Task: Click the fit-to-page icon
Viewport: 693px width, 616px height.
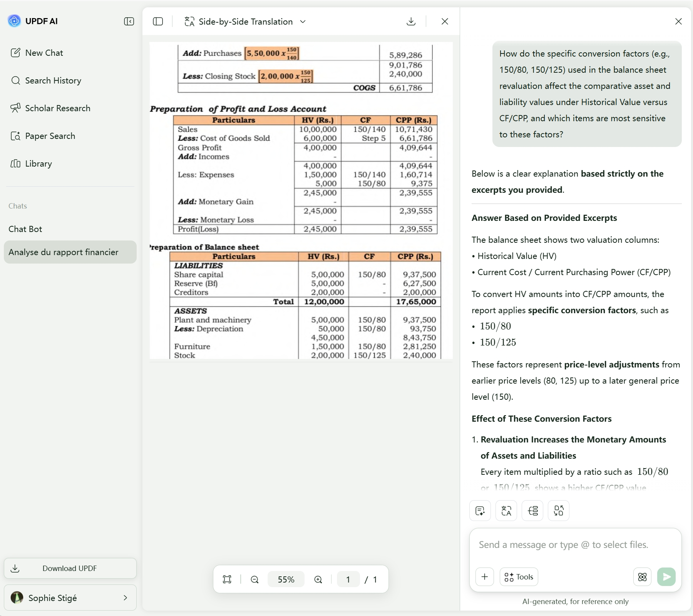Action: 227,579
